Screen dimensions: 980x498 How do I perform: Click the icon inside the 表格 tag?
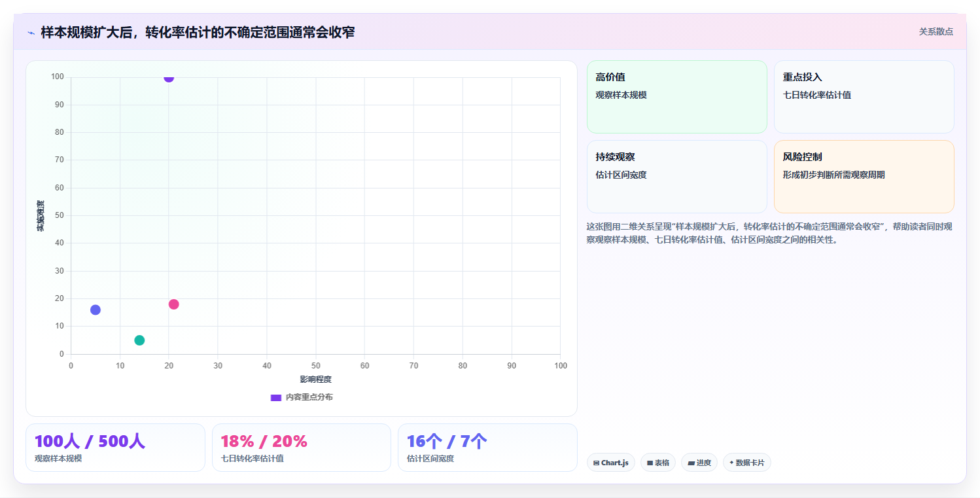click(x=650, y=463)
